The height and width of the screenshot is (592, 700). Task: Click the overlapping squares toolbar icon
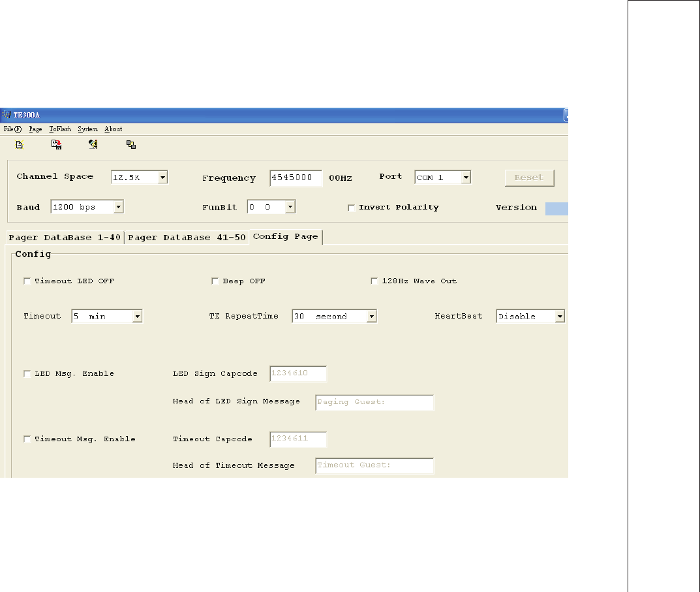click(x=131, y=144)
